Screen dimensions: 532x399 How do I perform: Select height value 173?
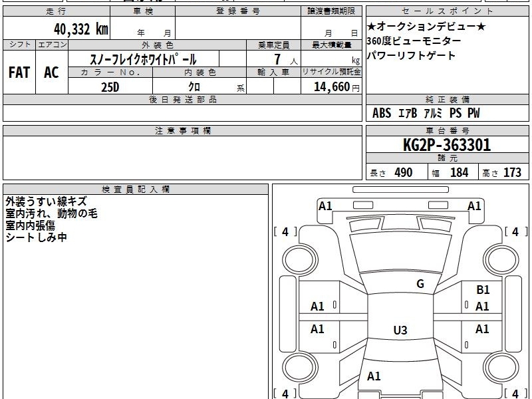pos(512,172)
